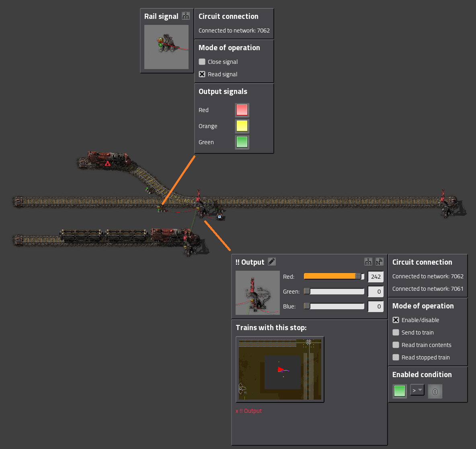Screen dimensions: 476x449
Task: Click the constant value 0 button
Action: [x=435, y=391]
